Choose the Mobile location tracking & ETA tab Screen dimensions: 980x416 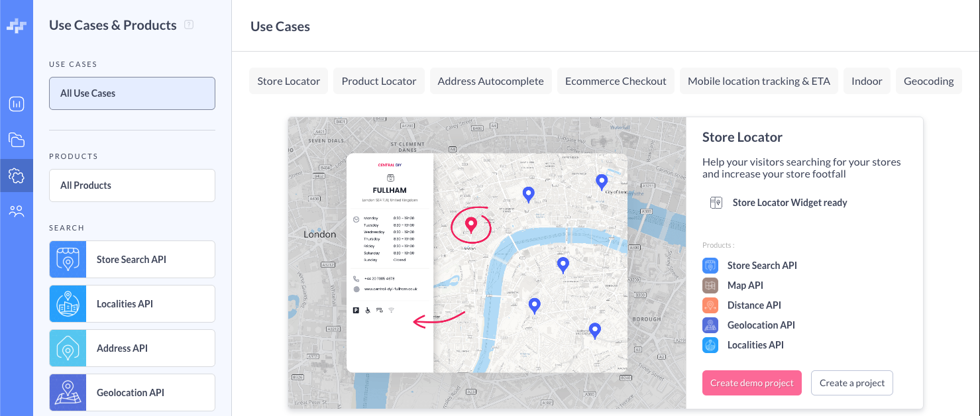click(759, 81)
